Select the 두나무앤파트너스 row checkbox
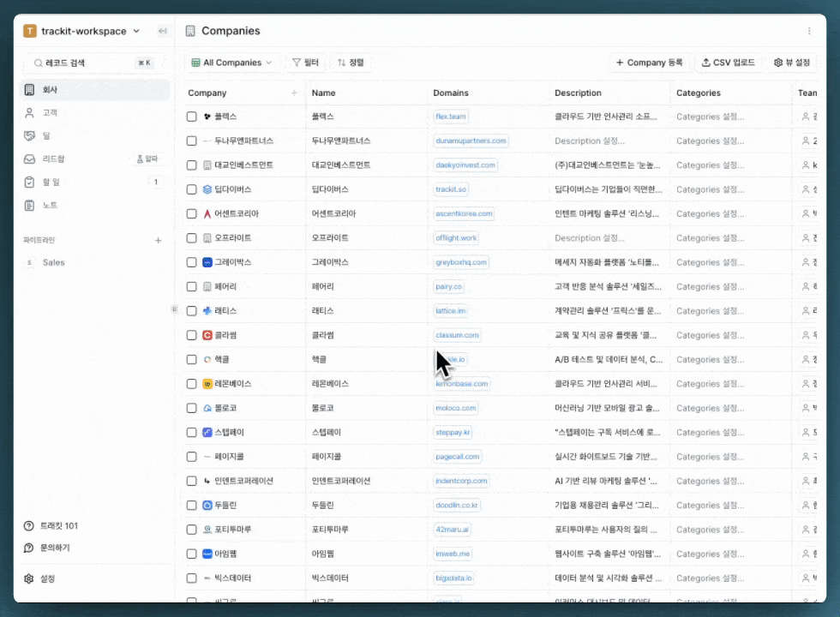 191,141
